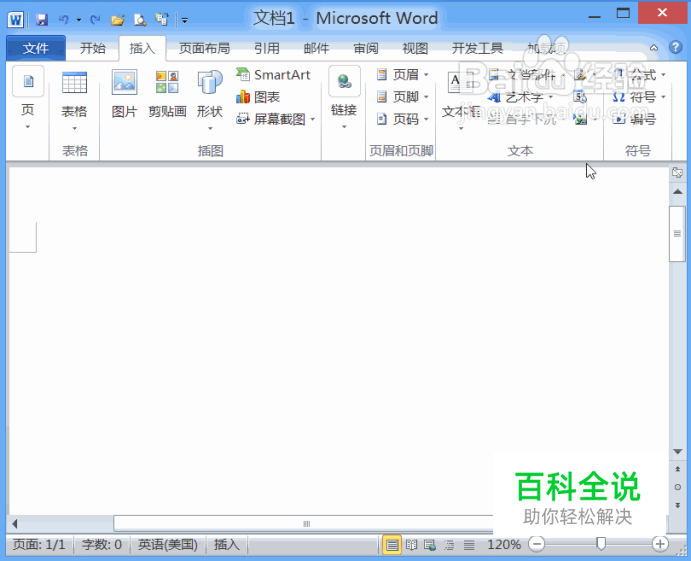This screenshot has width=691, height=561.
Task: Switch to the 开发工具 tab
Action: (x=477, y=48)
